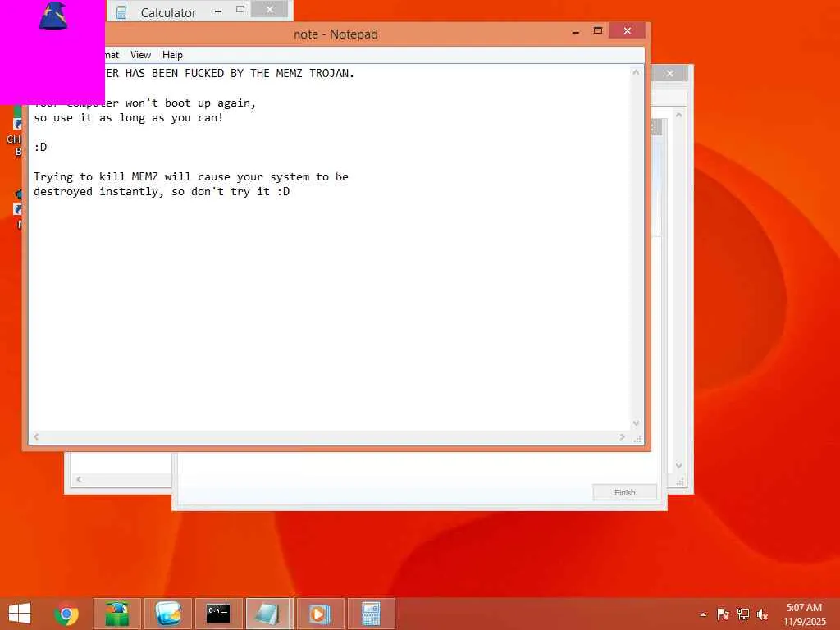Close the background window behind Notepad

click(669, 73)
